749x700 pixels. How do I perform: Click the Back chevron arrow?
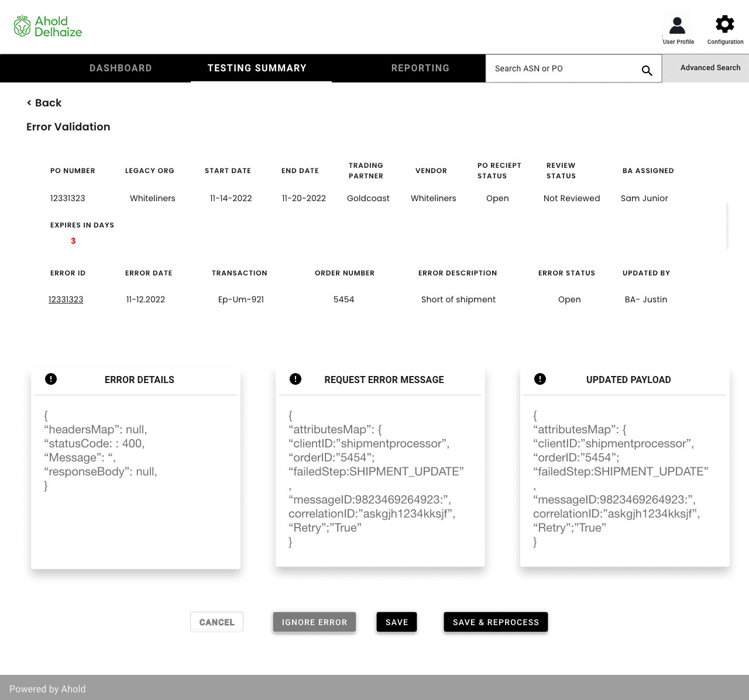pos(29,103)
